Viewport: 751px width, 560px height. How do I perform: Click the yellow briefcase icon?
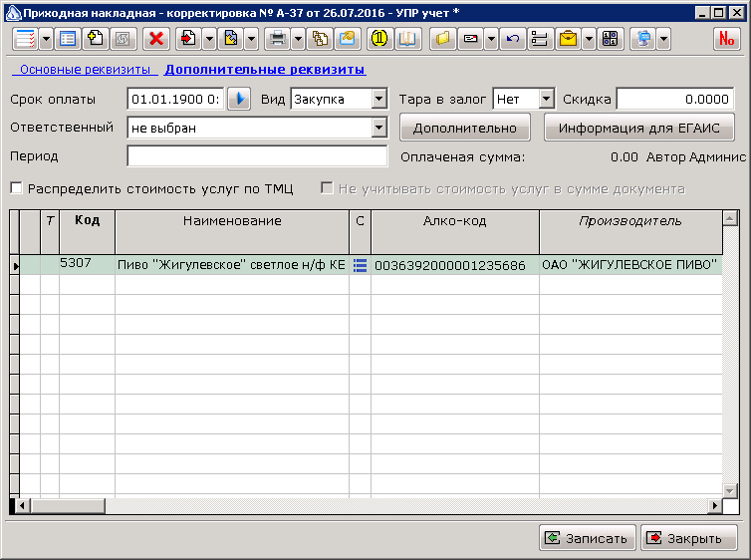[568, 39]
